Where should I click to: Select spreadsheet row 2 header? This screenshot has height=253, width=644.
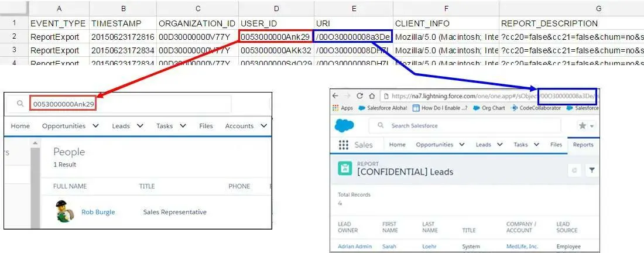coord(14,36)
